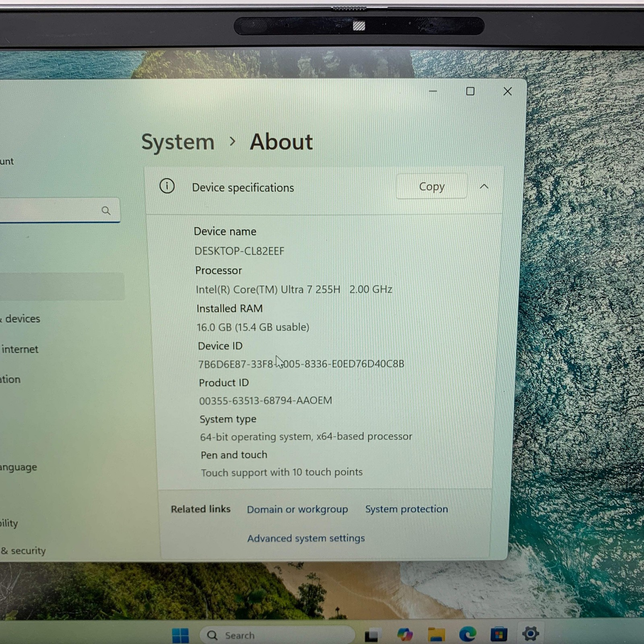Image resolution: width=644 pixels, height=644 pixels.
Task: Open the 'internet' sidebar category
Action: 19,349
